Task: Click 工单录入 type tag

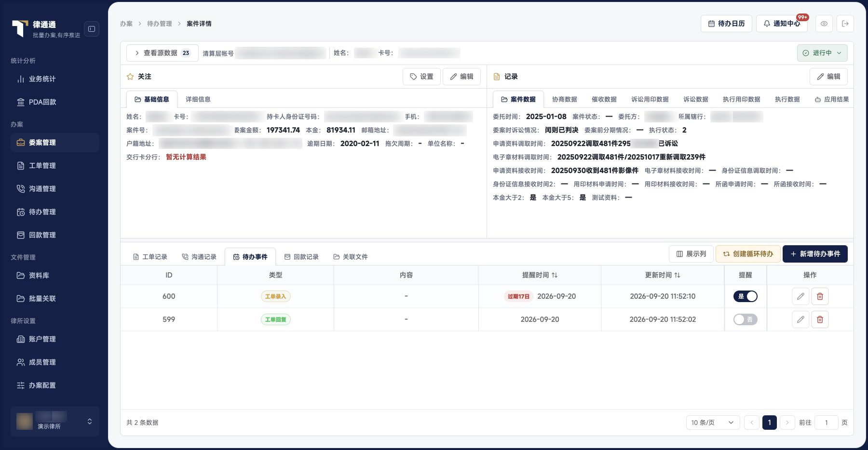Action: click(276, 296)
